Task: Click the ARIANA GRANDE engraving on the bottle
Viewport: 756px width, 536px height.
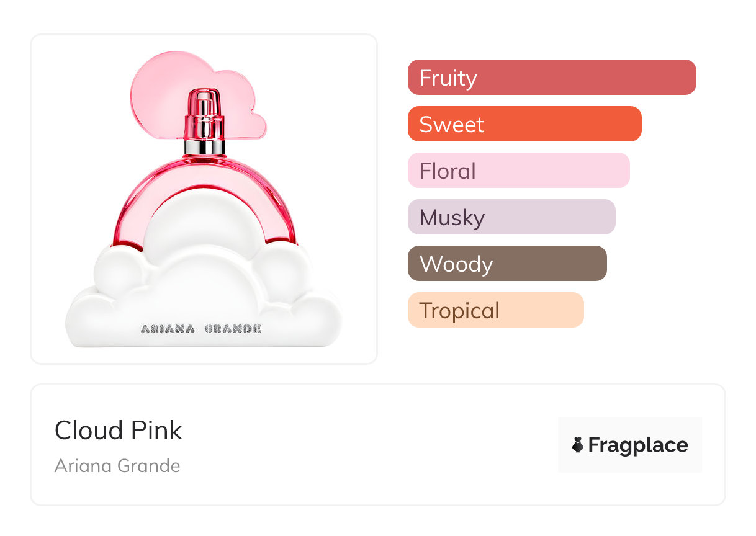Action: (x=201, y=329)
